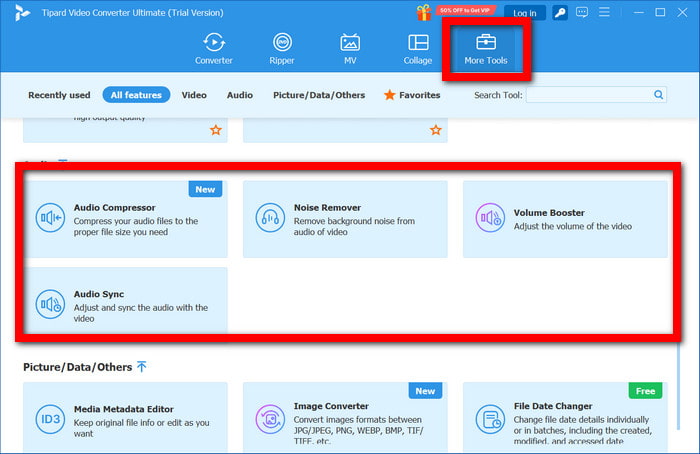Click the 50% OFF VIP banner
700x454 pixels.
click(466, 10)
